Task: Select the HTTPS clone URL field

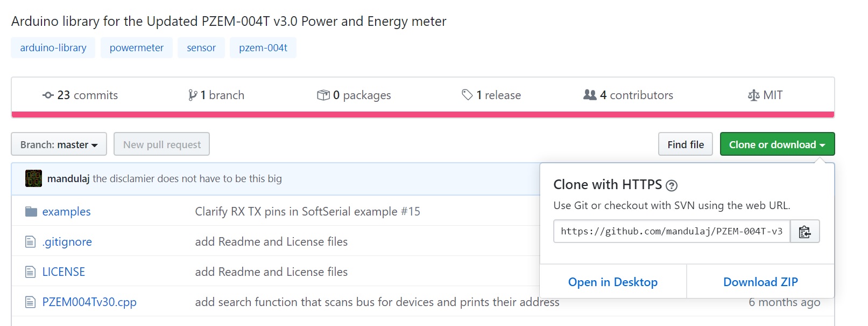Action: 672,231
